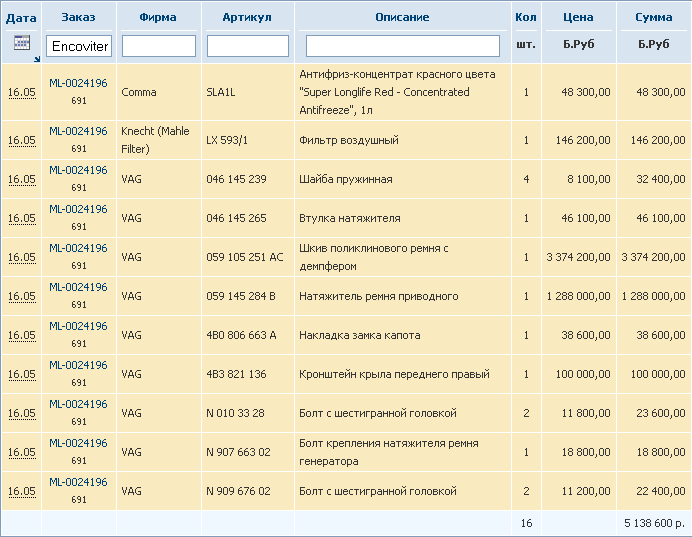
Task: Open order ML-0024196 in the 046 145 239 row
Action: click(78, 170)
